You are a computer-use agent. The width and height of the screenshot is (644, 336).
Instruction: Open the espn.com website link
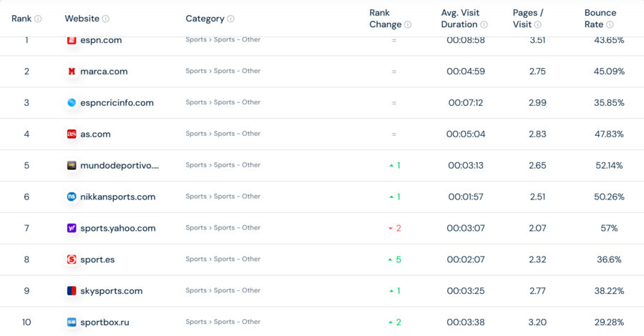click(101, 40)
